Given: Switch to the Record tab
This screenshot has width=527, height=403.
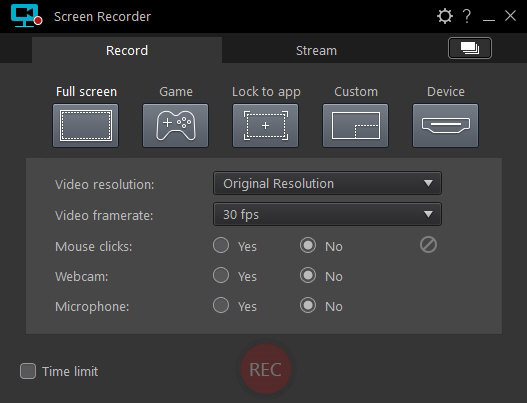Looking at the screenshot, I should click(127, 50).
